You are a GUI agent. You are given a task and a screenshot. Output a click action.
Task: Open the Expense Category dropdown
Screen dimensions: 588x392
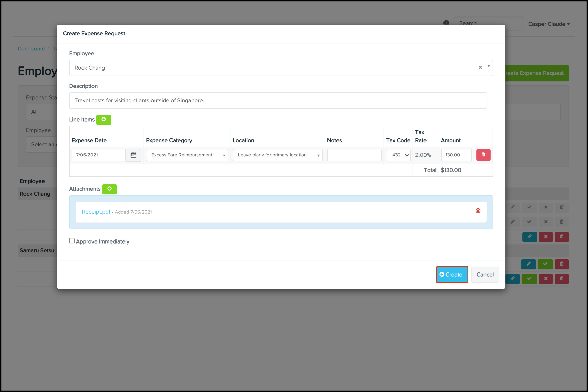point(187,155)
